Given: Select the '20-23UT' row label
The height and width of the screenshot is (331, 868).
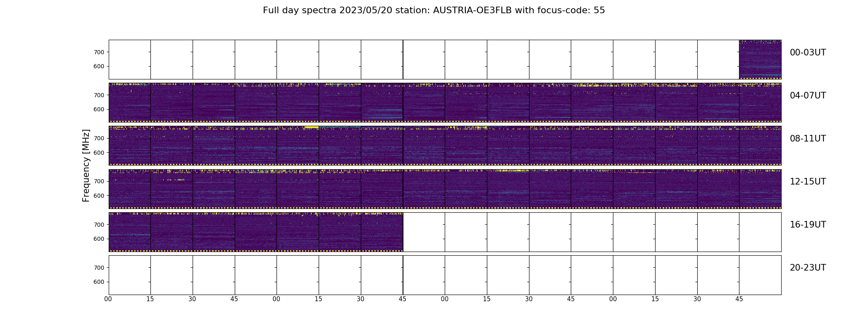Looking at the screenshot, I should tap(808, 268).
